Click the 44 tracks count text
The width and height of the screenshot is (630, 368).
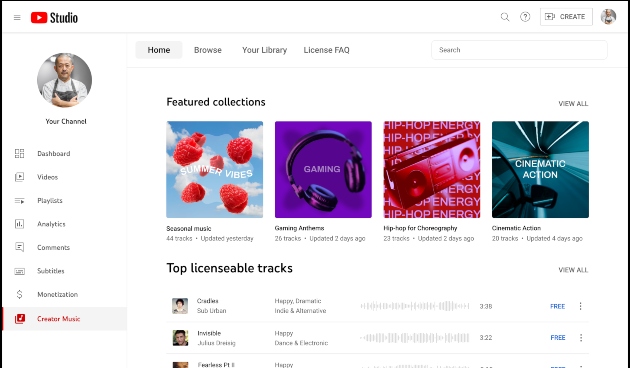(179, 239)
